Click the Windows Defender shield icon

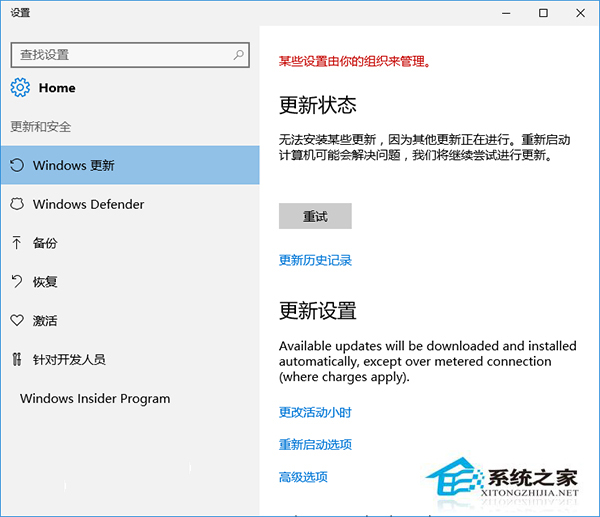coord(17,204)
